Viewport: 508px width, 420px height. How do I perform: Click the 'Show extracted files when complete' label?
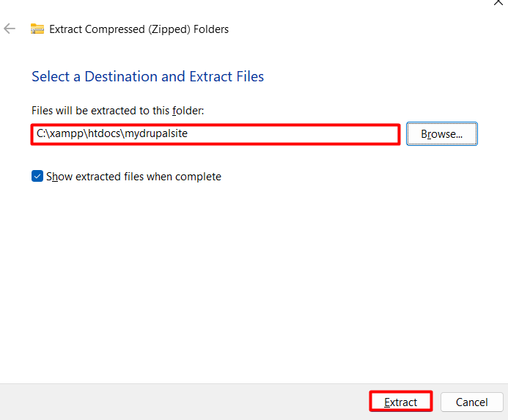click(133, 177)
